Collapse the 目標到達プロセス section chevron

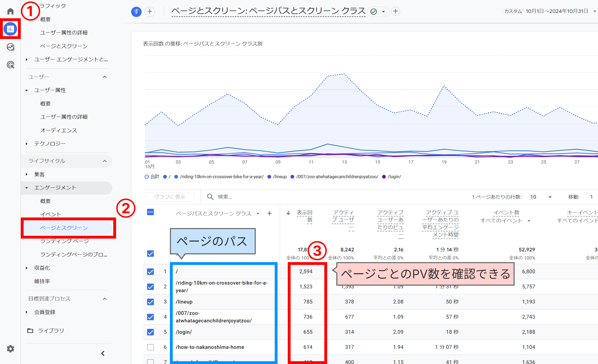105,299
